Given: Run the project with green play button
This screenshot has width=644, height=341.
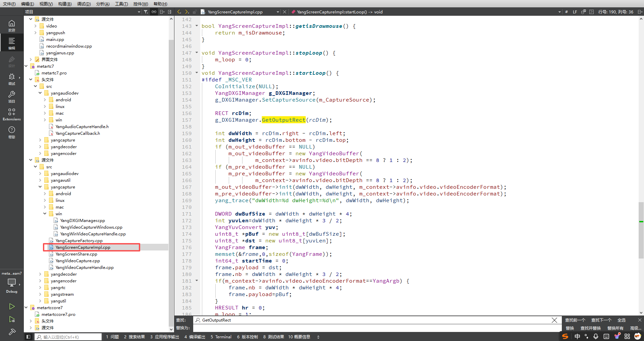Looking at the screenshot, I should 12,306.
